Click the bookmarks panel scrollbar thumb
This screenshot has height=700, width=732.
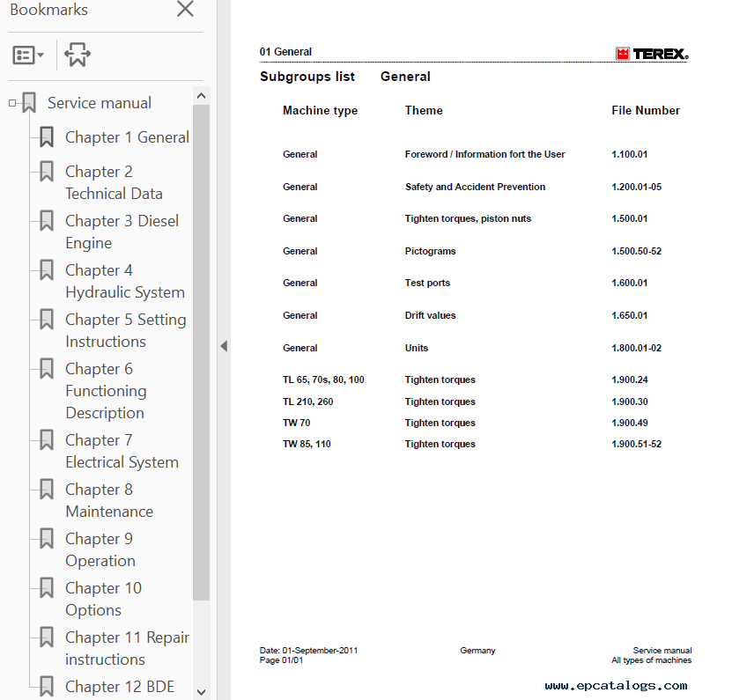(201, 352)
